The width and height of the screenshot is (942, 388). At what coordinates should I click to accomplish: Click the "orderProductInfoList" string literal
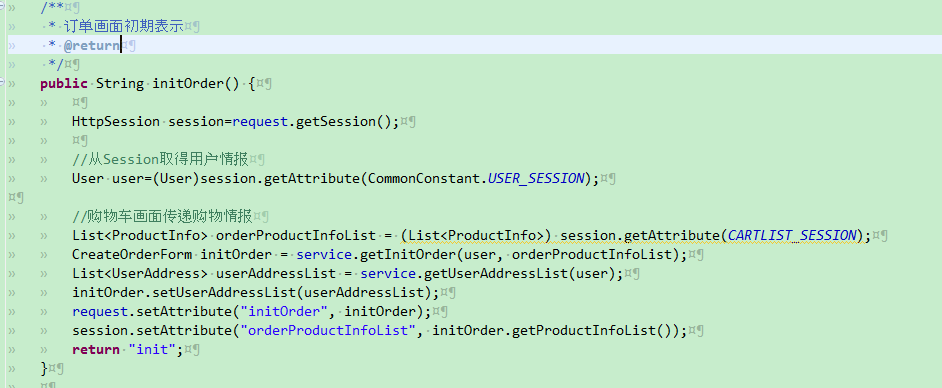[x=332, y=331]
